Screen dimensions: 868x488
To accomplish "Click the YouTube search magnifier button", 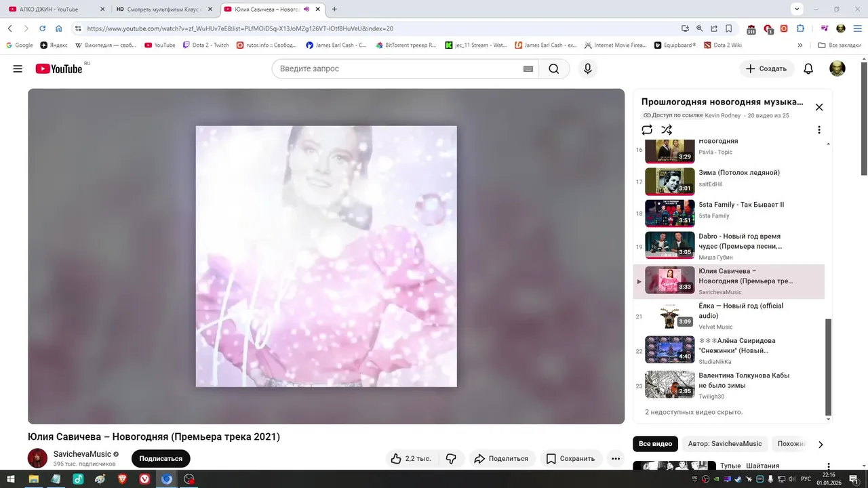I will pyautogui.click(x=554, y=68).
